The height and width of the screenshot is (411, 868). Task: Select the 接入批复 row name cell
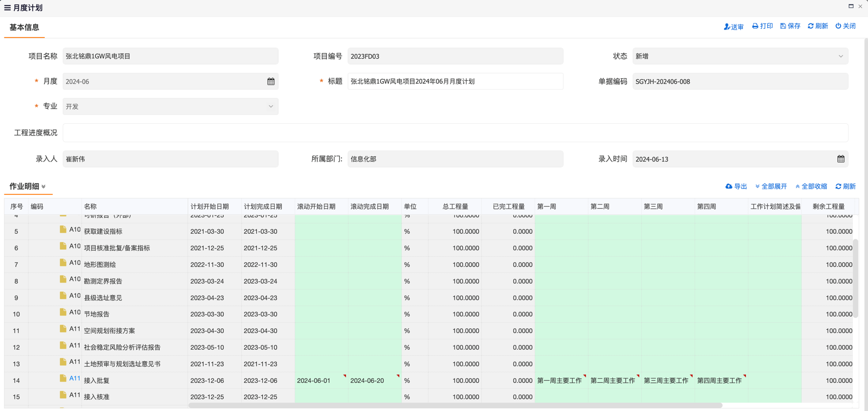click(x=135, y=380)
